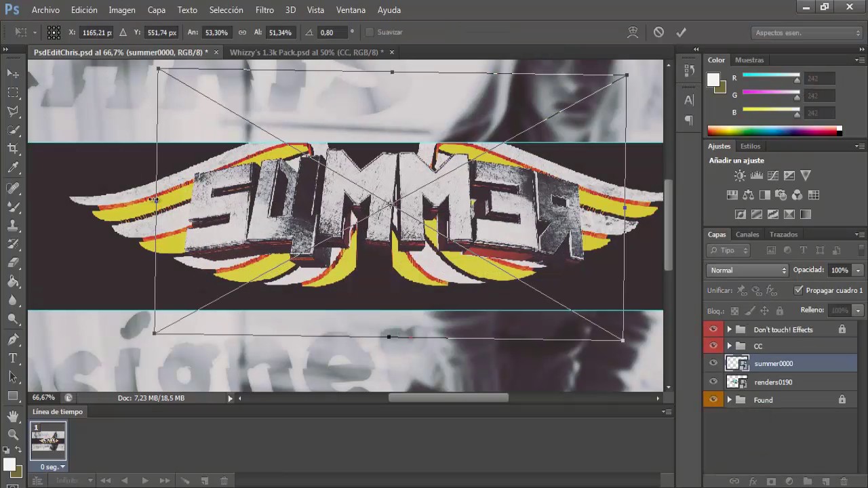
Task: Open the Opacidad slider dropdown
Action: pos(858,270)
